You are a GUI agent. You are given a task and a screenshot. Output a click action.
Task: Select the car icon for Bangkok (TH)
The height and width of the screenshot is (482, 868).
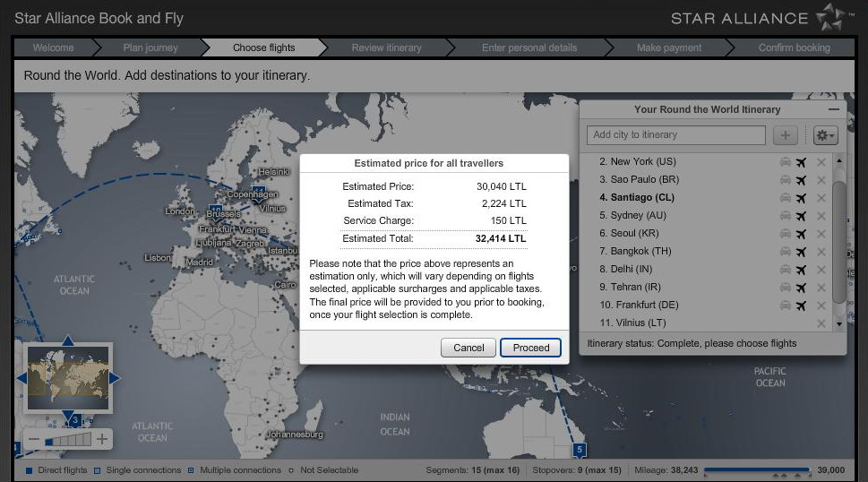[785, 252]
